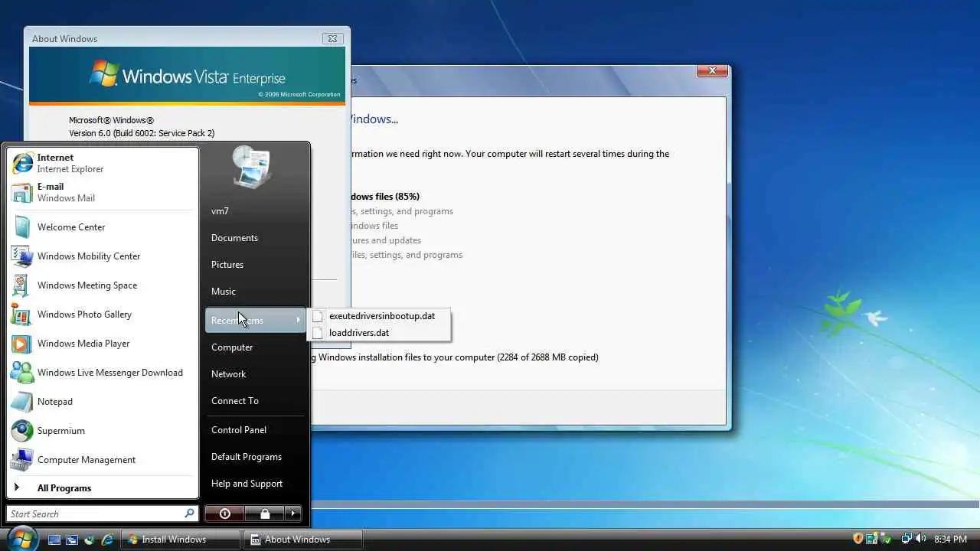Click Switch between windows icon
Viewport: 980px width, 551px height.
point(72,540)
